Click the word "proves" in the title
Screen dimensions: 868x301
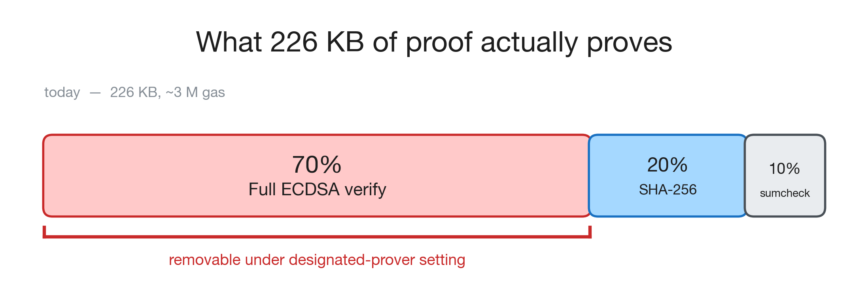[x=629, y=43]
